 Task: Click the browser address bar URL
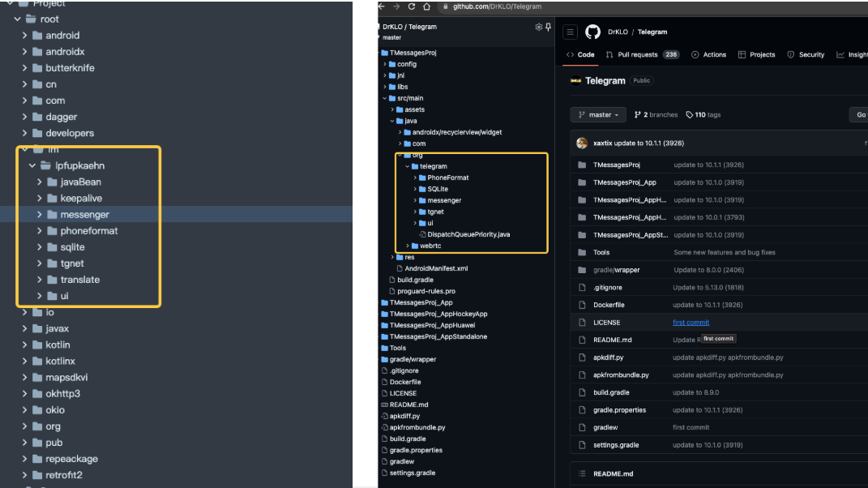click(497, 6)
